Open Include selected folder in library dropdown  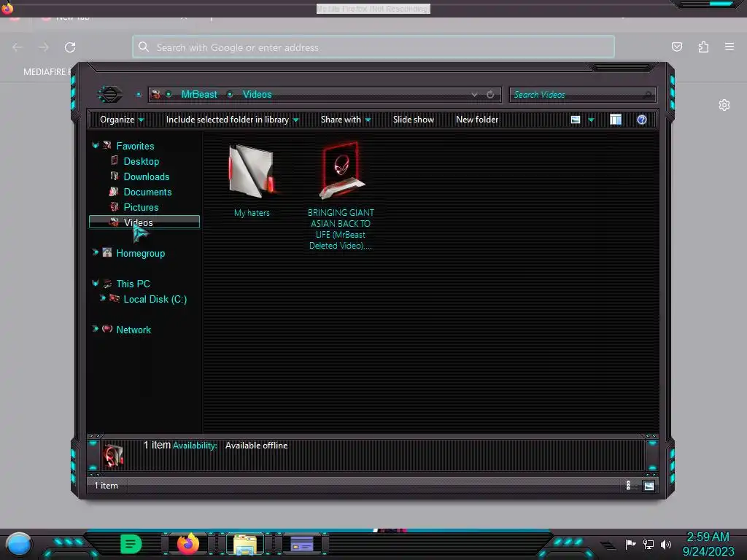(232, 120)
